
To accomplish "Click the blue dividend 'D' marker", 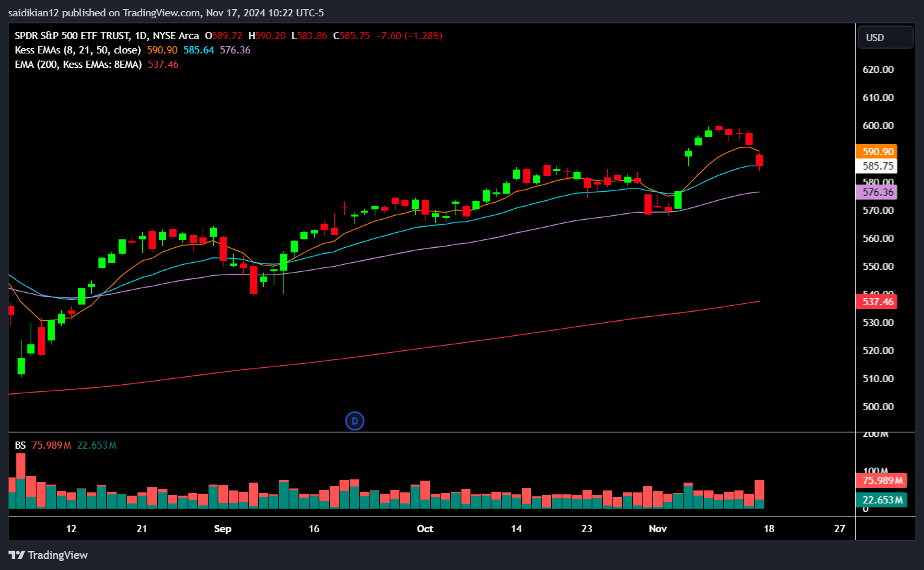I will point(354,421).
